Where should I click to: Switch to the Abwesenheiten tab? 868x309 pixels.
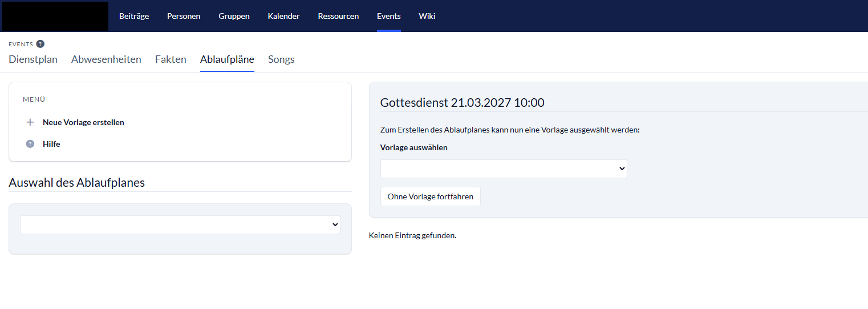coord(106,59)
